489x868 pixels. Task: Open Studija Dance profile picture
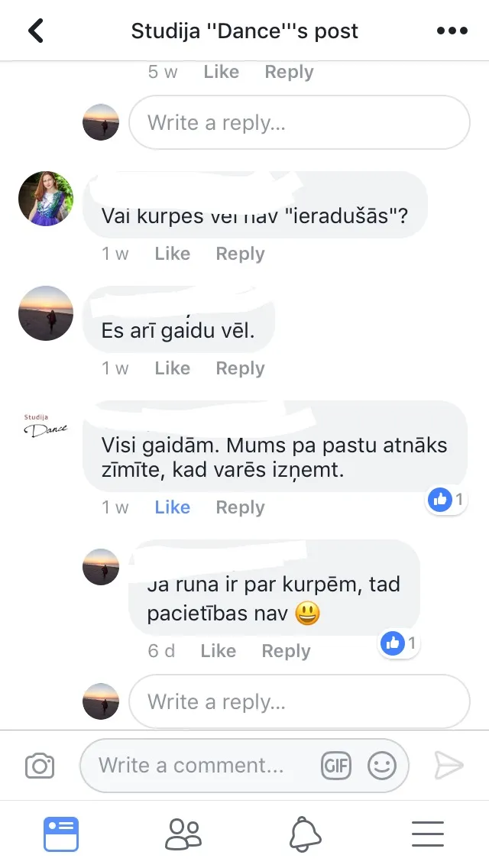(45, 426)
